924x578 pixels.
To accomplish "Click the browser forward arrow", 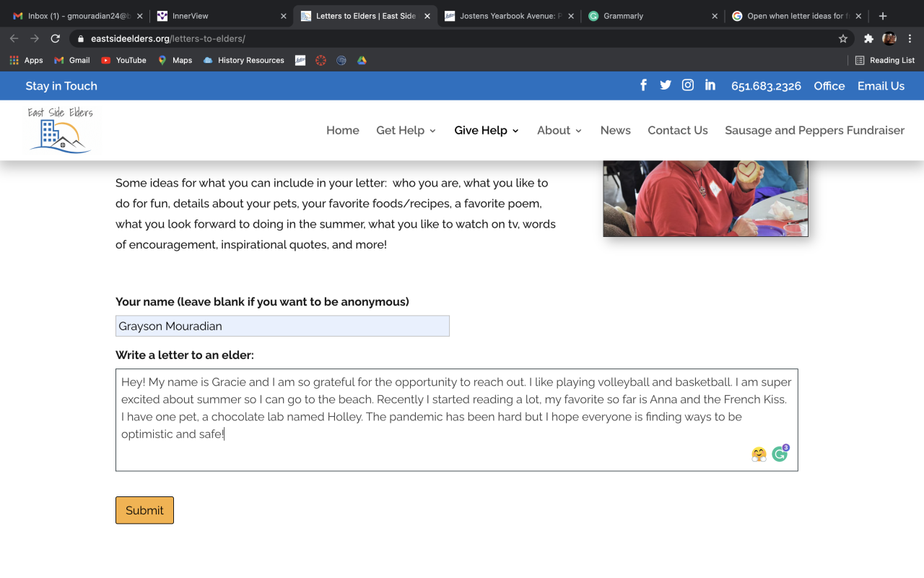I will pyautogui.click(x=35, y=38).
